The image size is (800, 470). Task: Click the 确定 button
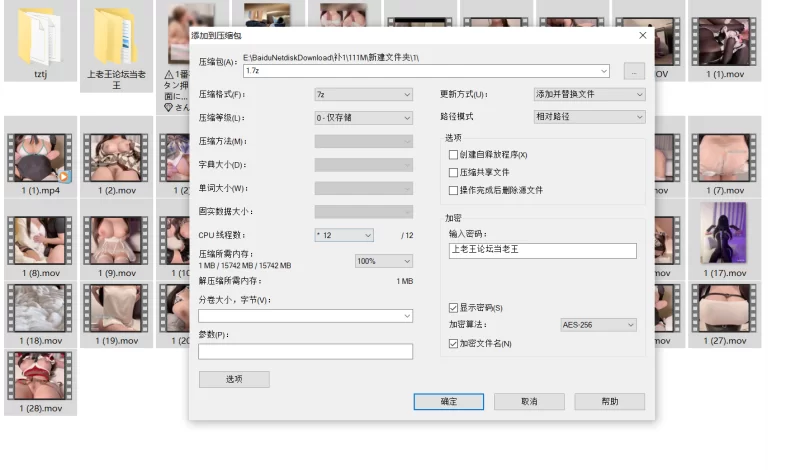pyautogui.click(x=448, y=402)
